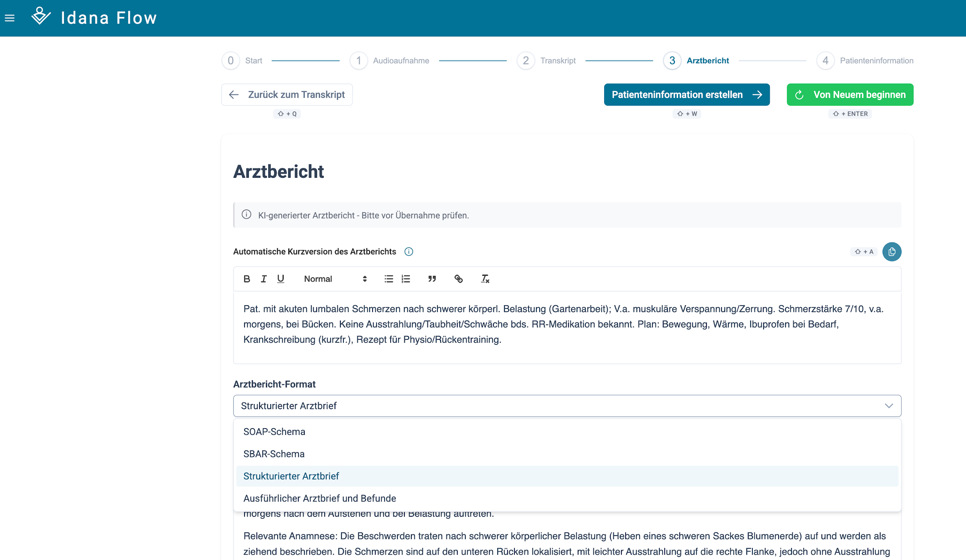This screenshot has height=560, width=966.
Task: Open the Normal text style dropdown
Action: [335, 279]
